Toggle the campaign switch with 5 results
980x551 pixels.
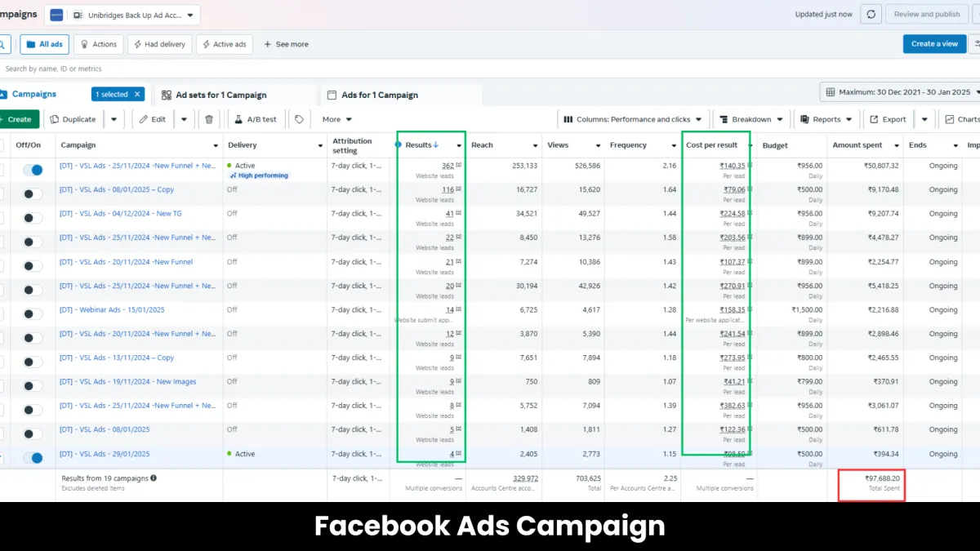[x=33, y=433]
